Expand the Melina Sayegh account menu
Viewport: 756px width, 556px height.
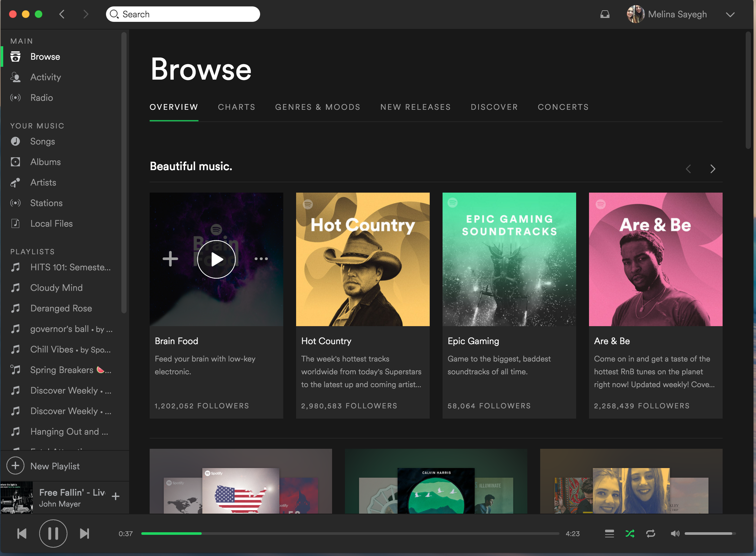pos(730,14)
